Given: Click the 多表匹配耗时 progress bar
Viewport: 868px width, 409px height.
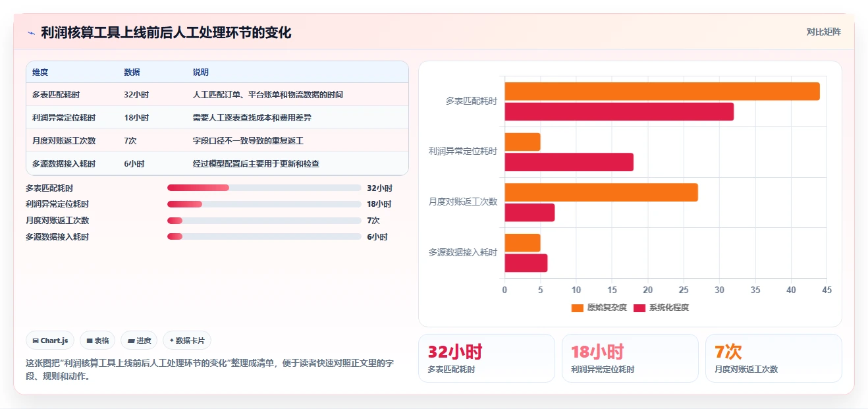Looking at the screenshot, I should [264, 188].
